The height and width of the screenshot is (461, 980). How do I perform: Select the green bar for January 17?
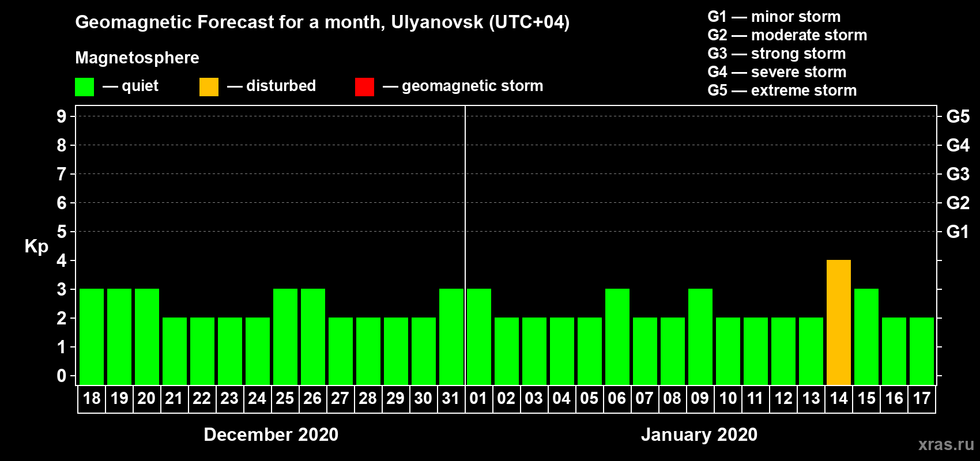pos(922,351)
